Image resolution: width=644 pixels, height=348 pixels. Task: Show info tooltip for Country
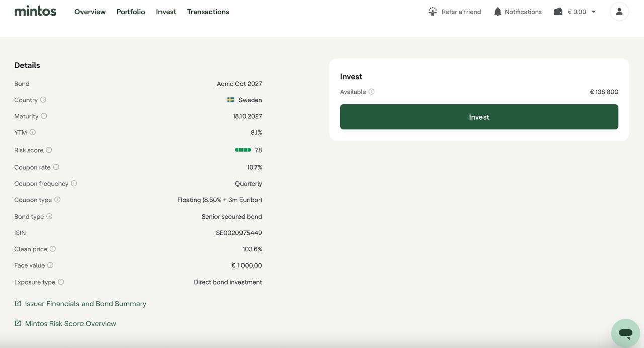coord(43,100)
